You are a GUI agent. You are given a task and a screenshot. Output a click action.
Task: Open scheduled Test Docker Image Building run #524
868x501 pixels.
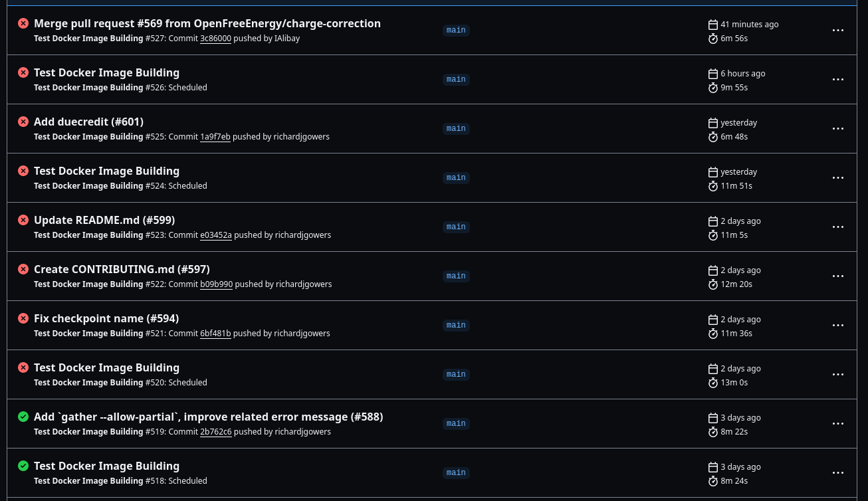[107, 171]
